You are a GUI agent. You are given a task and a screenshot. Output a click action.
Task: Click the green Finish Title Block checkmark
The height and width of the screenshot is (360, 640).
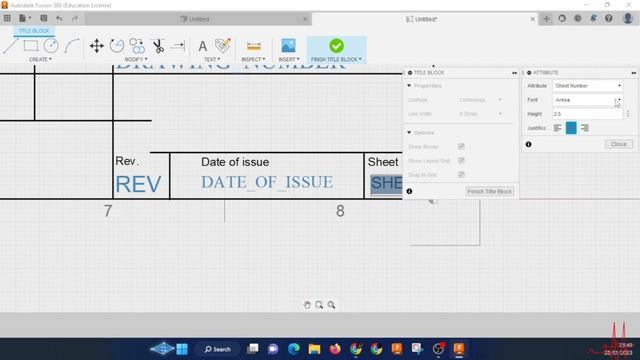[336, 46]
